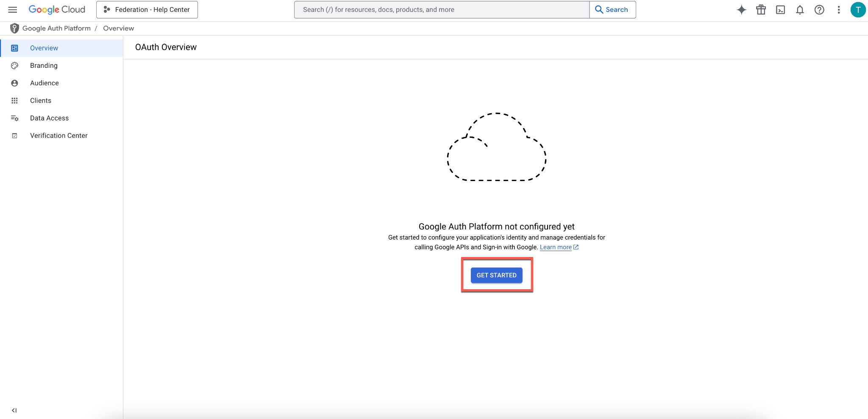Screen dimensions: 868x419
Task: Collapse the side navigation panel
Action: 15,410
